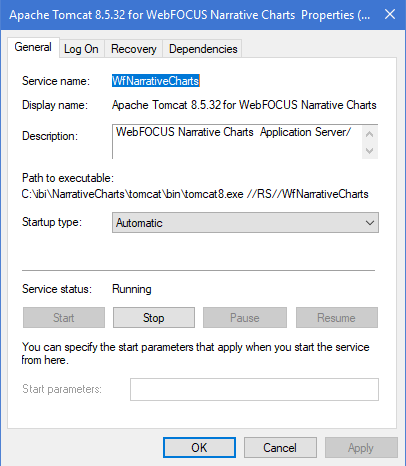The width and height of the screenshot is (406, 466).
Task: Click the Description scroll up arrow
Action: (x=370, y=134)
